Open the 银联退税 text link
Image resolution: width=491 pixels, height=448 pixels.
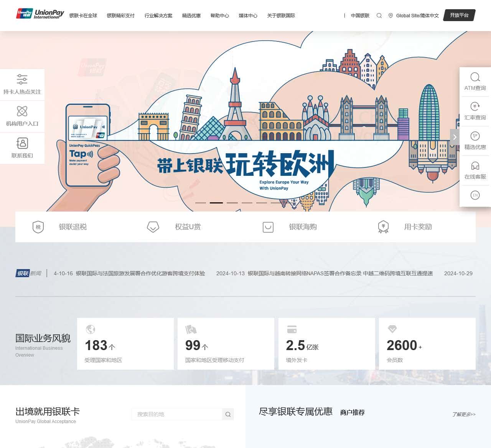tap(73, 227)
